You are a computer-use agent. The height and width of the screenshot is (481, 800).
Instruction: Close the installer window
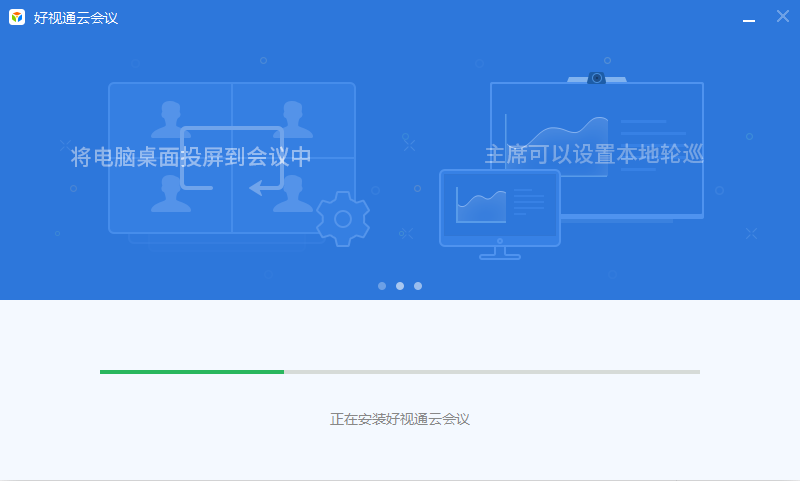782,17
